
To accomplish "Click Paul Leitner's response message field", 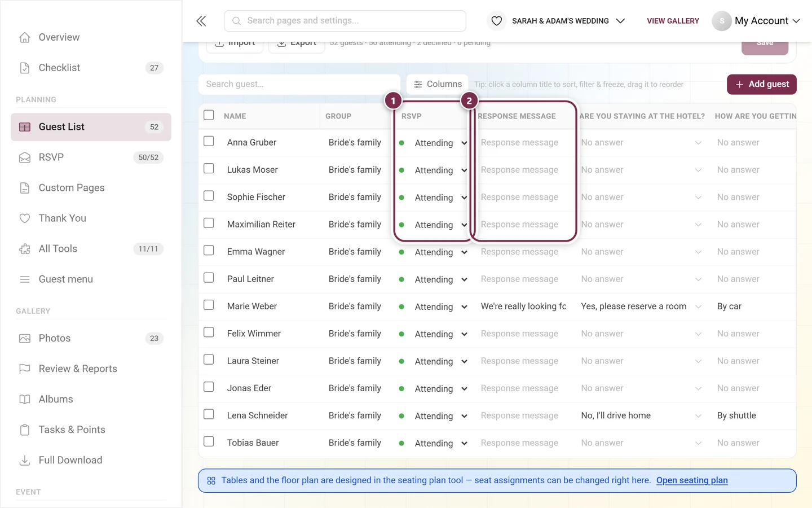I will coord(523,279).
